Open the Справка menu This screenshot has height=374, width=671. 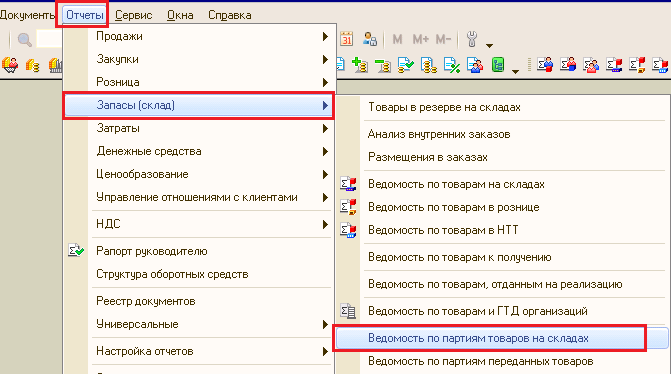point(229,15)
